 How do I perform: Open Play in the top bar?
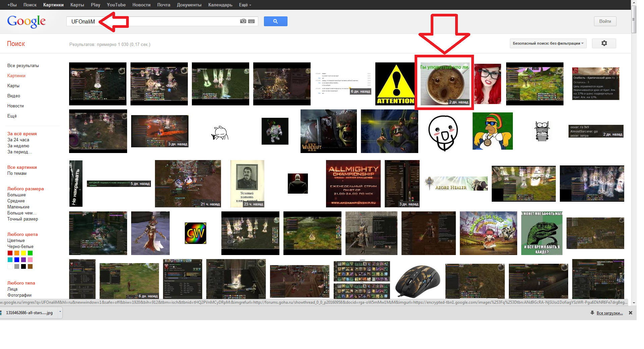[96, 5]
